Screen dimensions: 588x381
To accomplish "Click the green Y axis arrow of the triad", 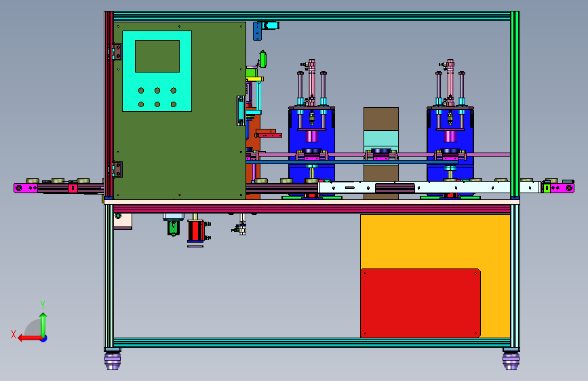I will (43, 323).
